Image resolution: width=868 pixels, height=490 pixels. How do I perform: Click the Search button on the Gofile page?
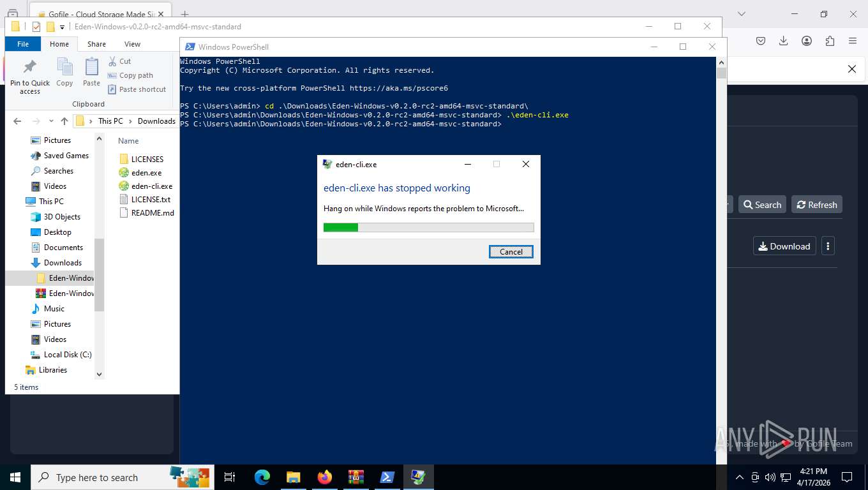pyautogui.click(x=762, y=205)
